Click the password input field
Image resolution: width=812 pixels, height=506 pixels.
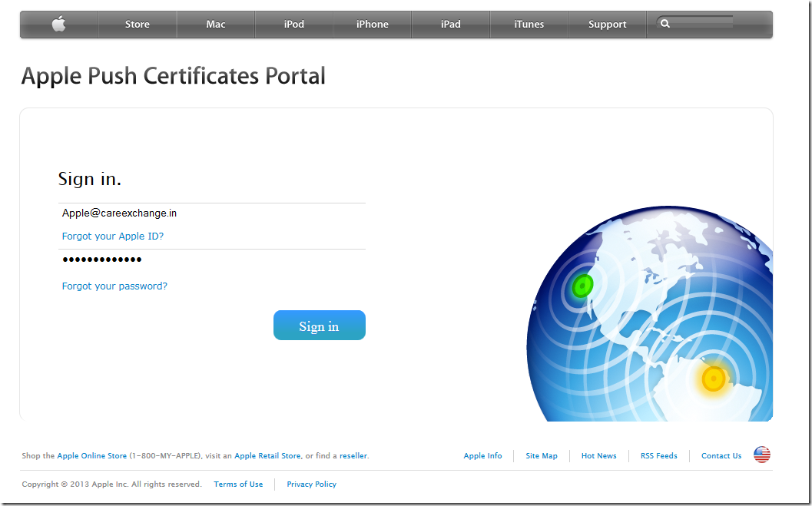(x=212, y=260)
